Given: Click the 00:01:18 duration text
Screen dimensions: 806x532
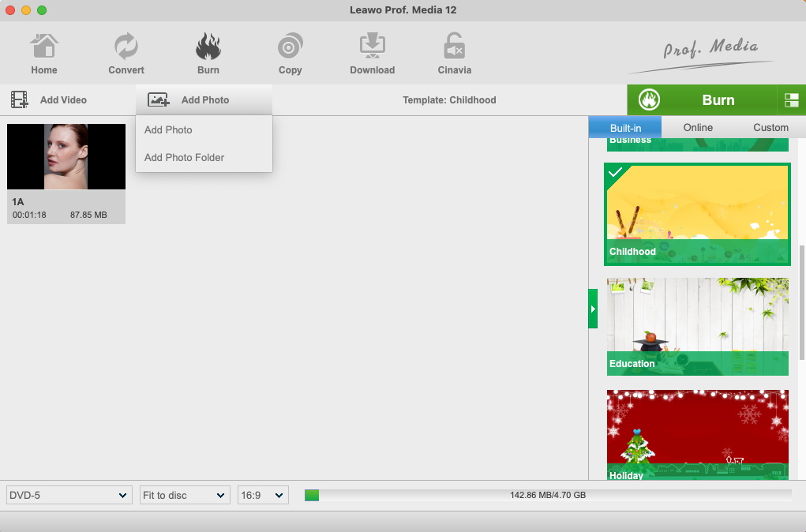Looking at the screenshot, I should (29, 215).
